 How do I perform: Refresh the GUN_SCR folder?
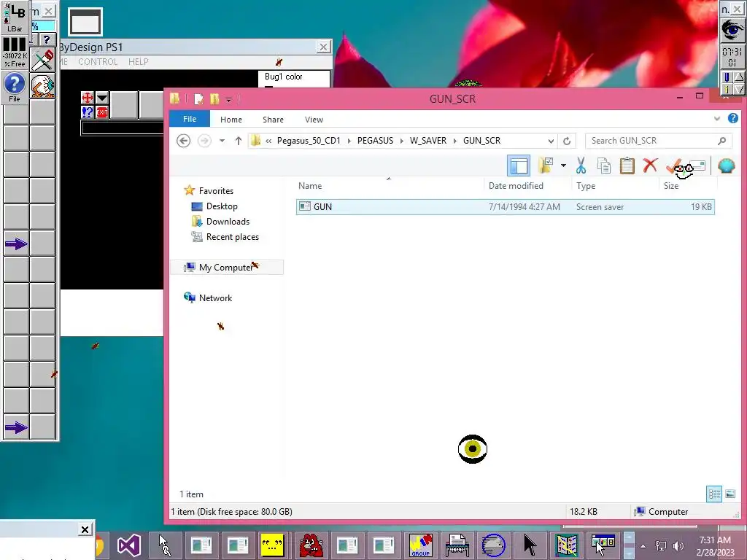566,141
